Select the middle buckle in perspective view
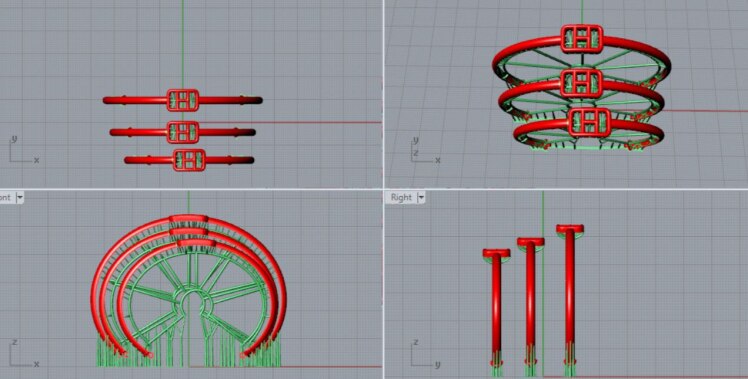This screenshot has width=748, height=379. pos(581,83)
